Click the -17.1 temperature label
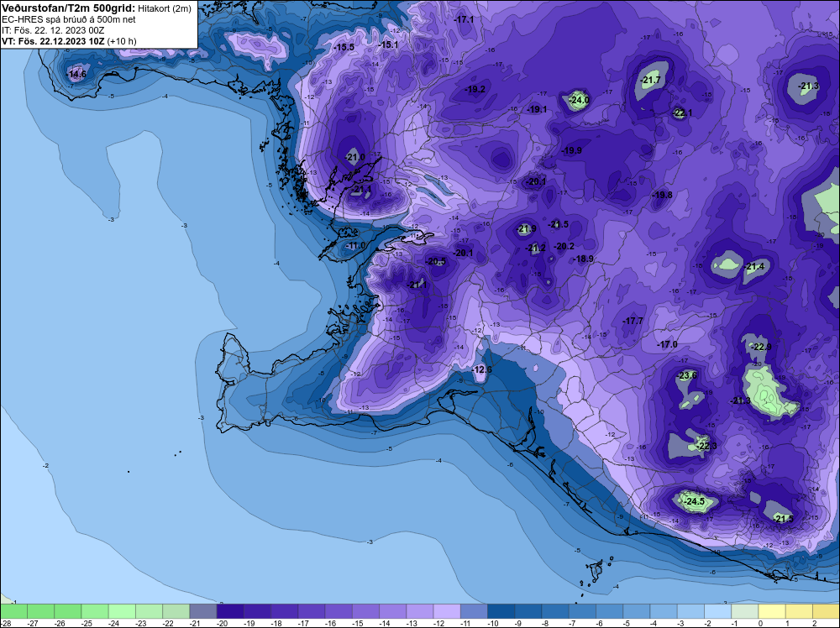The image size is (840, 628). tap(464, 19)
